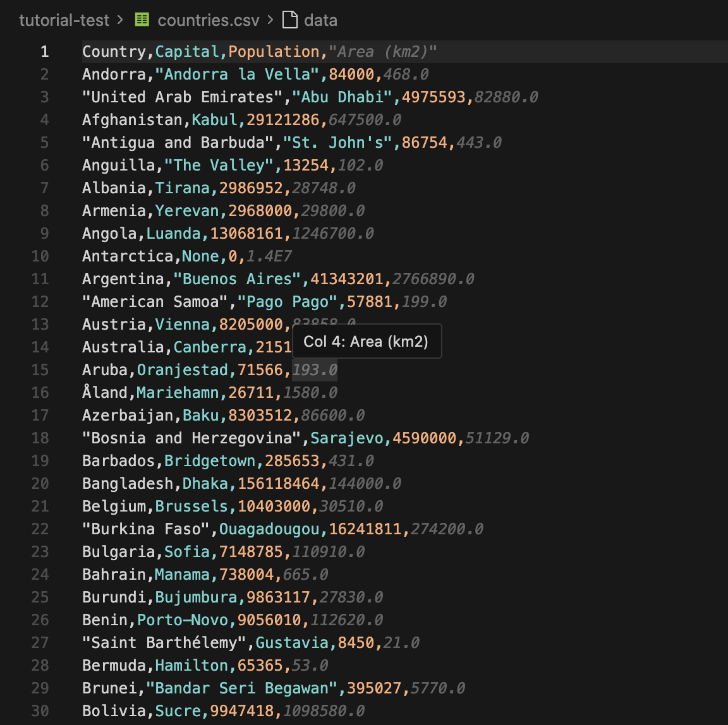Expand the chevron after tutorial-test breadcrumb

(120, 20)
